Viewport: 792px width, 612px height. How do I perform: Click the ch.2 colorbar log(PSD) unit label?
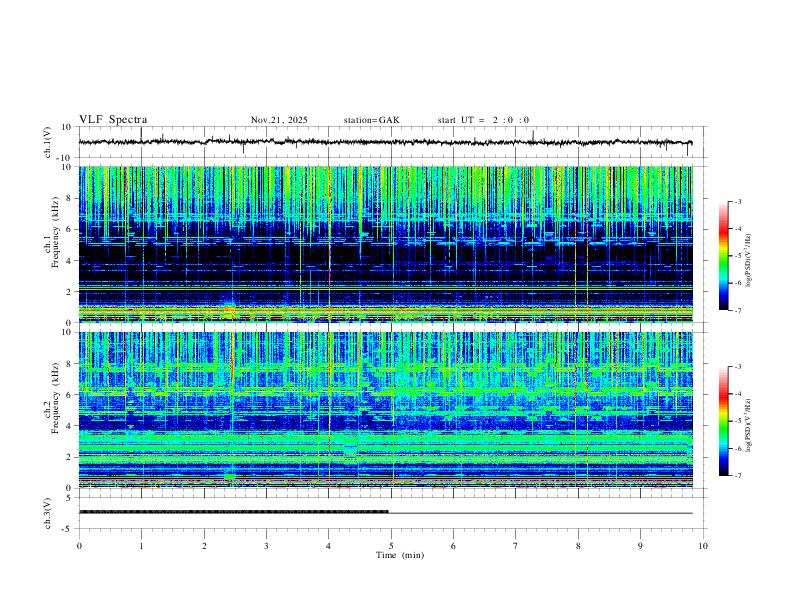pos(749,426)
